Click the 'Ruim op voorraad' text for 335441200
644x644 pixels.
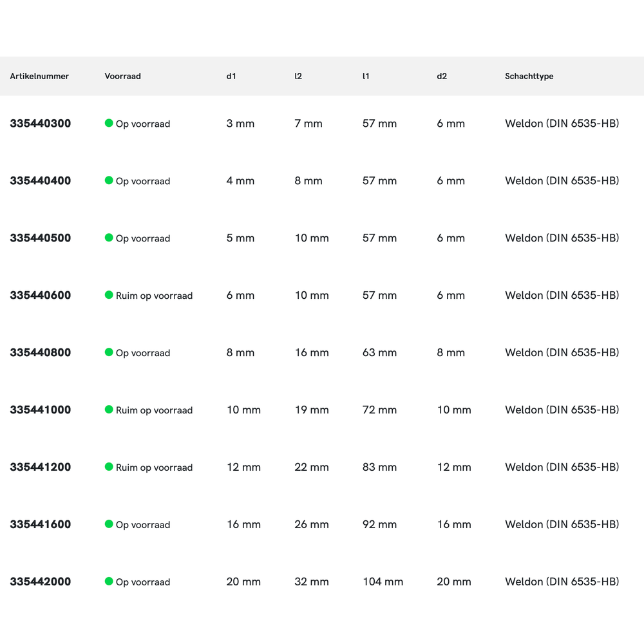pyautogui.click(x=154, y=468)
